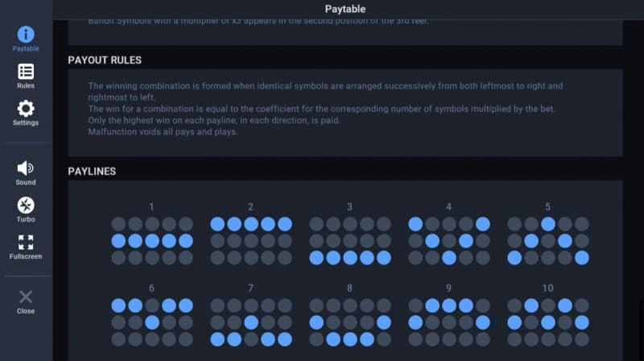Select payline 6 diagram
The width and height of the screenshot is (644, 361).
151,322
